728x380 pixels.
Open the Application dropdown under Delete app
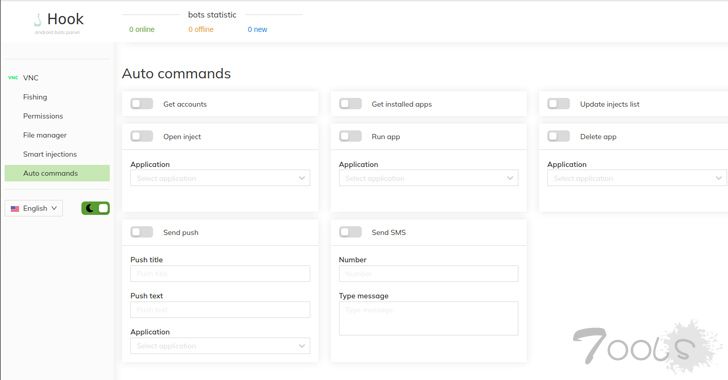point(637,178)
